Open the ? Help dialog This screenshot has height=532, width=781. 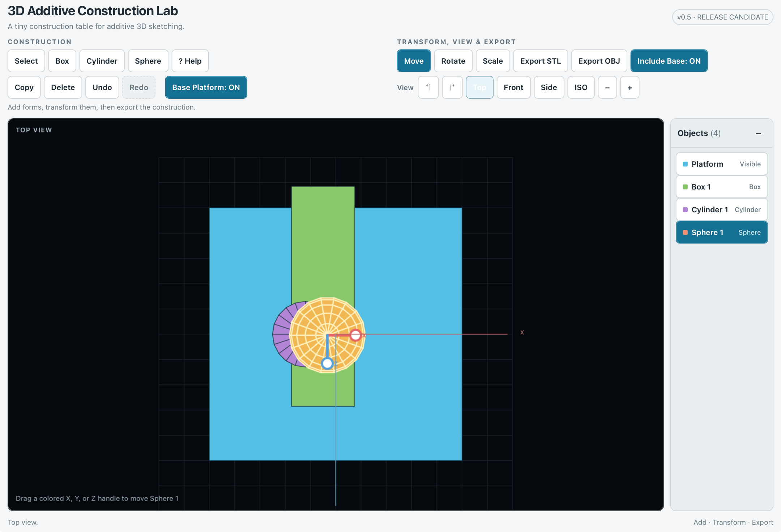coord(190,61)
